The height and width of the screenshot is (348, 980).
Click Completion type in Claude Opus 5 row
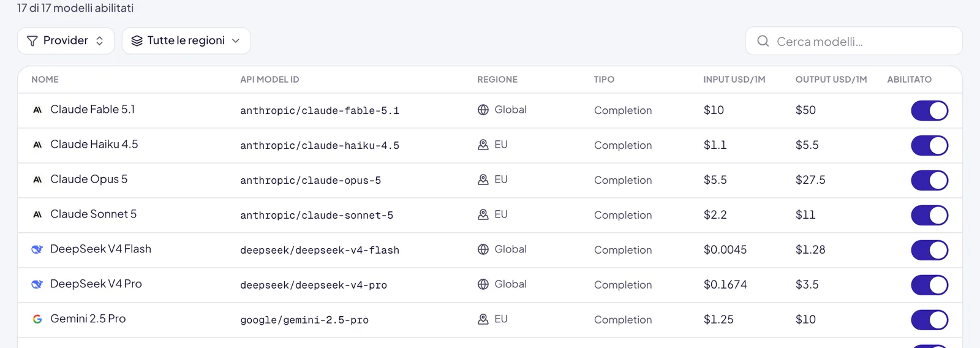coord(623,181)
